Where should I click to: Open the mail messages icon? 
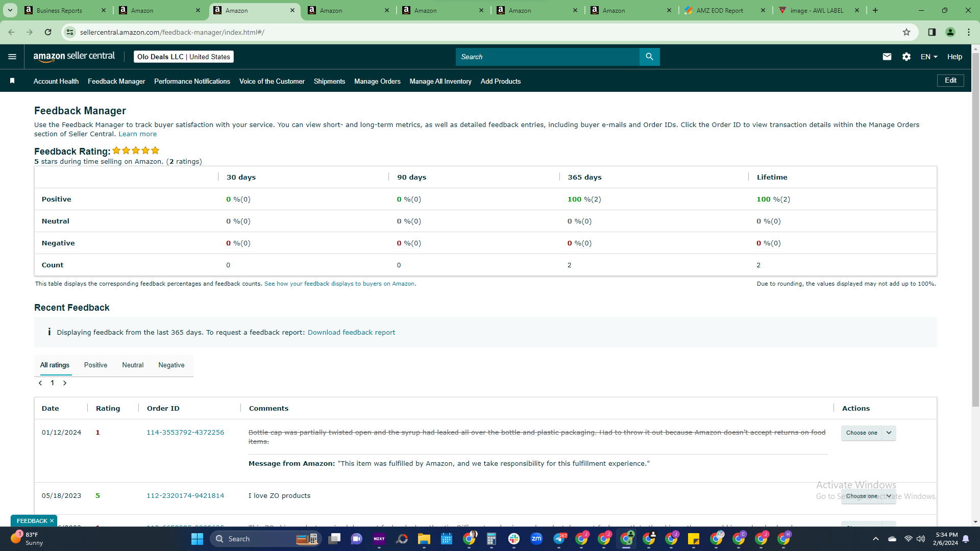pos(887,57)
